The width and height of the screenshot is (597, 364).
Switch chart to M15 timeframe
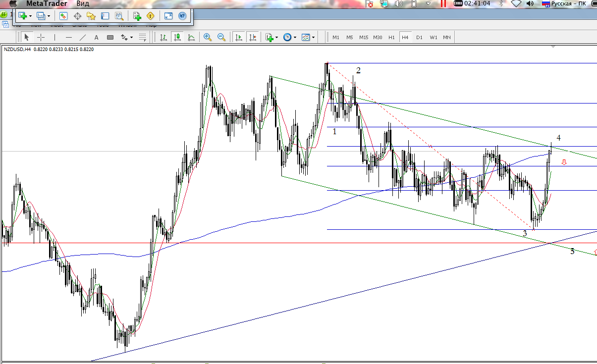(364, 37)
